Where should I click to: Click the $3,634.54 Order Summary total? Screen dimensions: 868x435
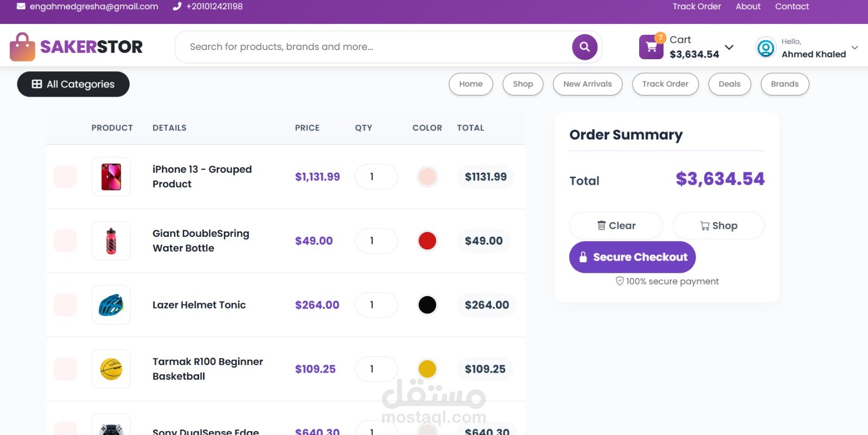tap(720, 179)
